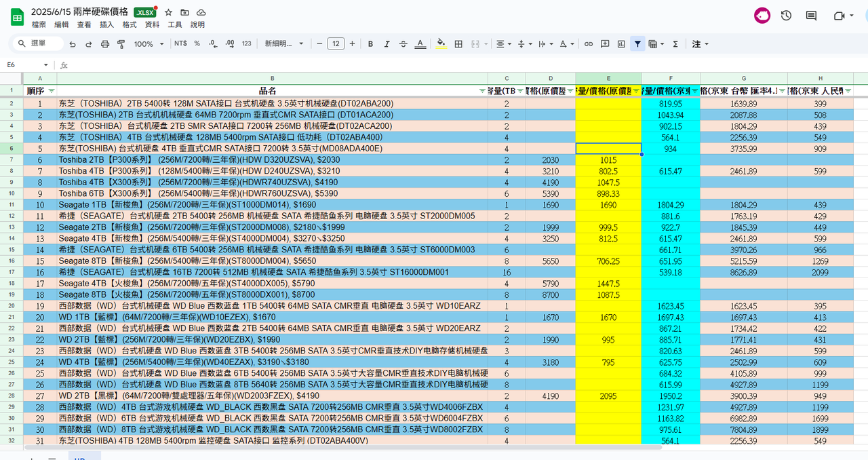Click the font size field showing 12
868x460 pixels.
tap(336, 43)
